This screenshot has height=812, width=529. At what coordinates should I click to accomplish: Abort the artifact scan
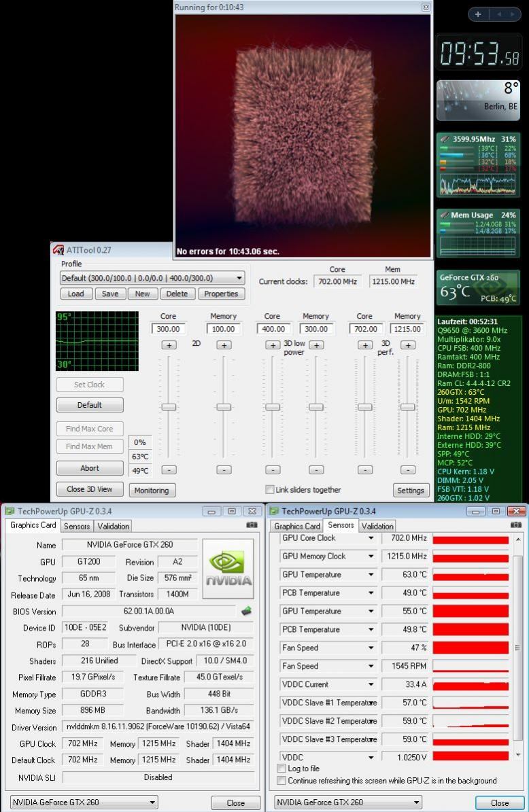(x=90, y=468)
